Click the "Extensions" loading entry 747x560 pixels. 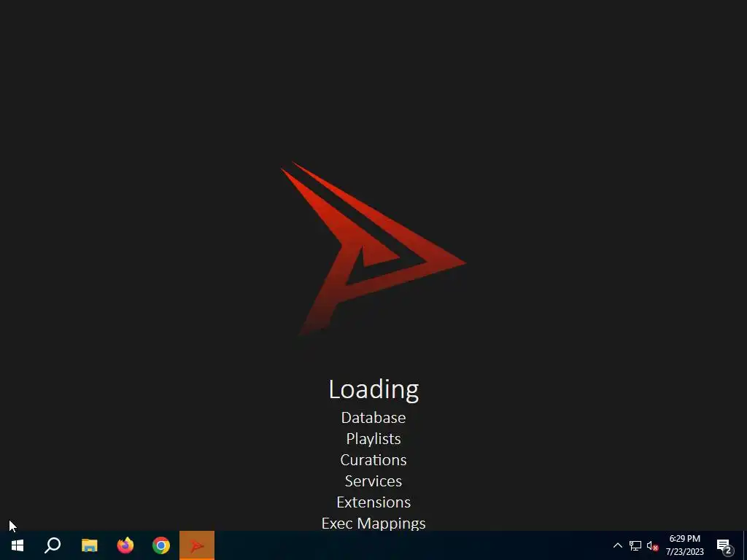tap(373, 502)
